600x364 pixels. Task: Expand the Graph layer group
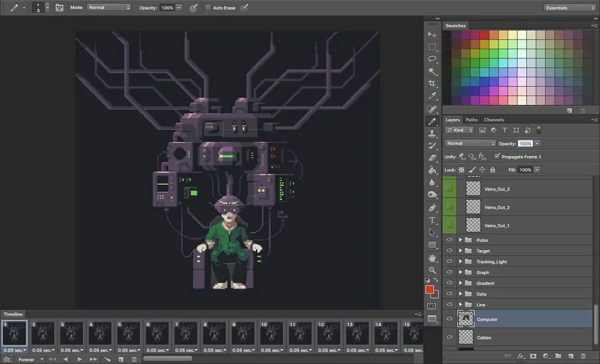pos(461,272)
